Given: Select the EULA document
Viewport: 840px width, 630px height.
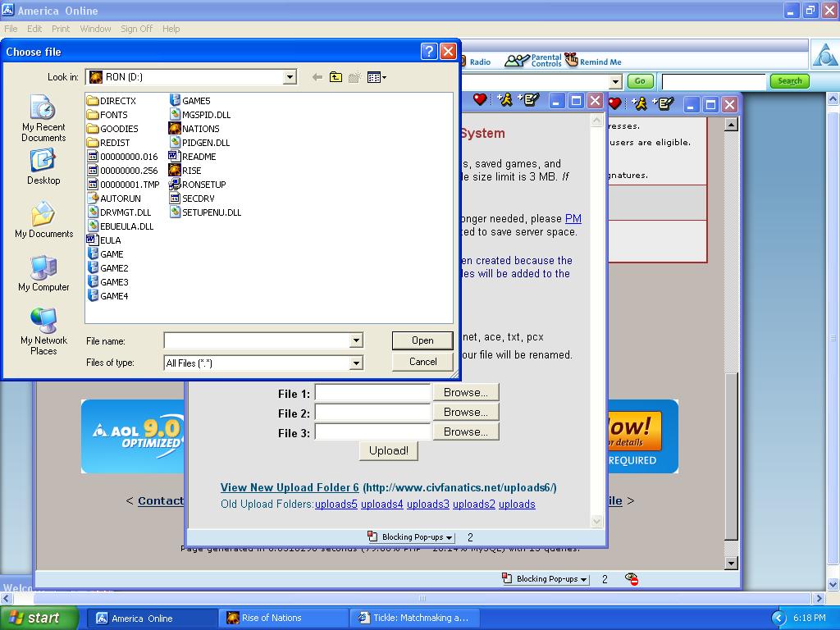Looking at the screenshot, I should (104, 240).
